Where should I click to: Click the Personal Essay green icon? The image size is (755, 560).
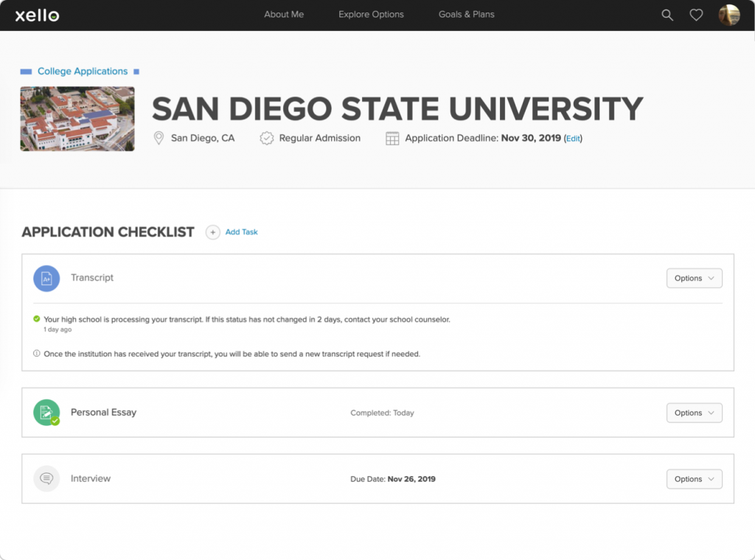(x=46, y=413)
